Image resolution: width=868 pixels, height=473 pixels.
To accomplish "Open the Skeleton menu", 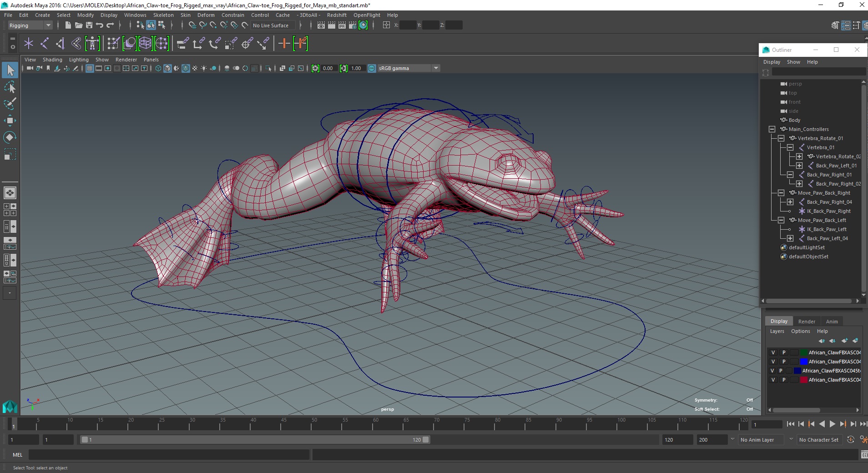I will 163,15.
